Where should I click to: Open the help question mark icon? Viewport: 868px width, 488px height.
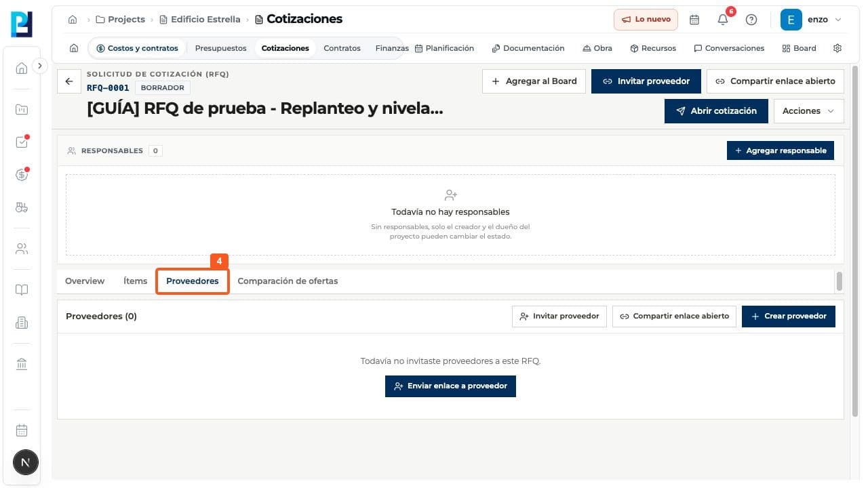click(751, 20)
